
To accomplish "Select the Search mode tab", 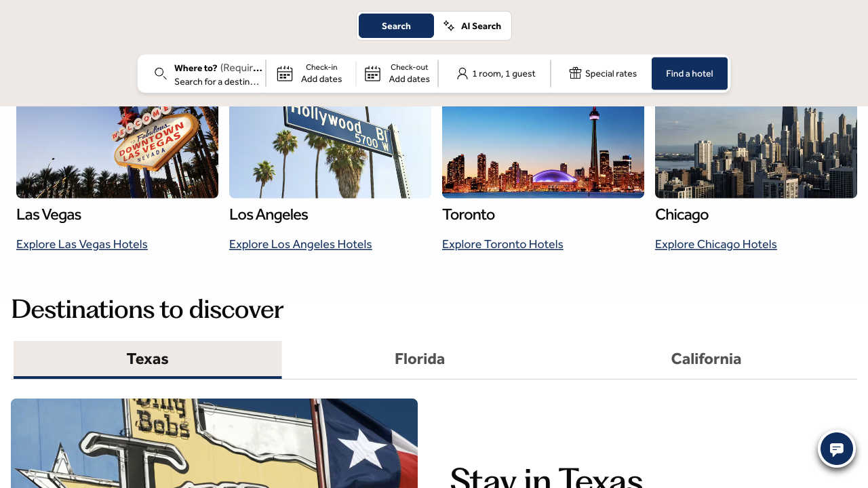I will tap(396, 26).
